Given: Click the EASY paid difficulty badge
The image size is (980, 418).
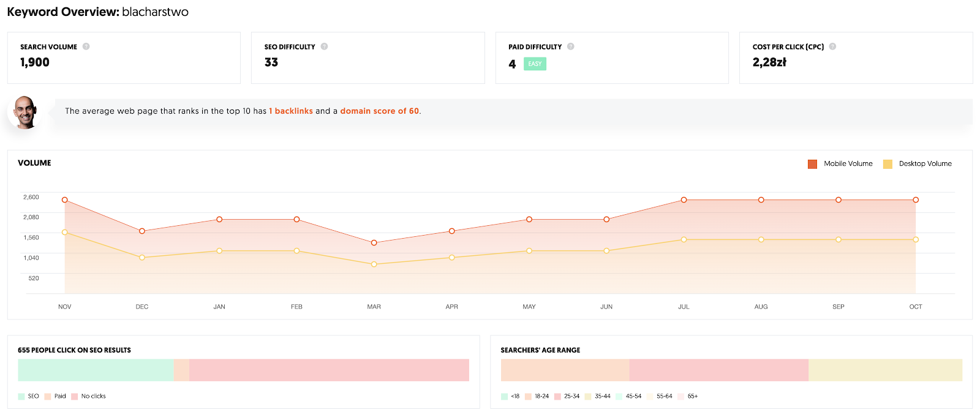Looking at the screenshot, I should [535, 64].
